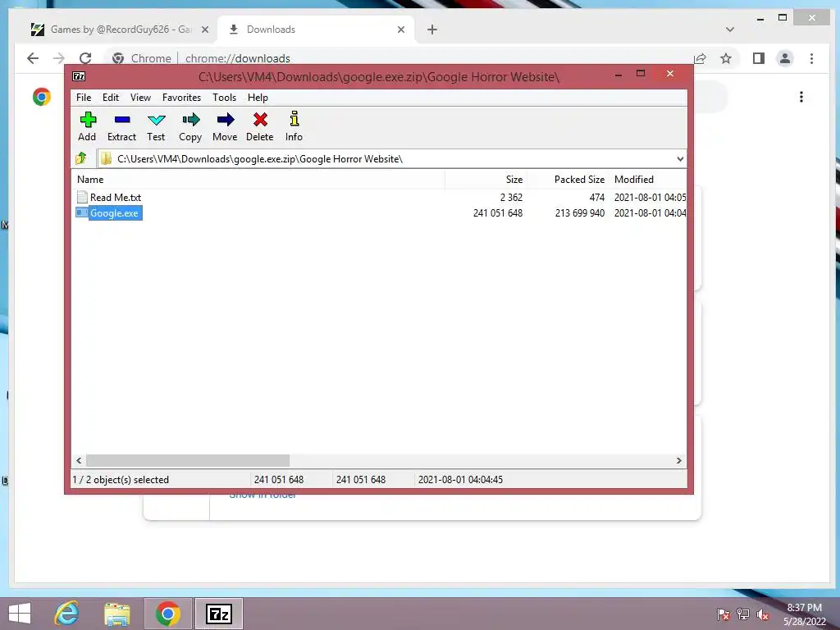Click the 7z logo in title bar

coord(79,76)
